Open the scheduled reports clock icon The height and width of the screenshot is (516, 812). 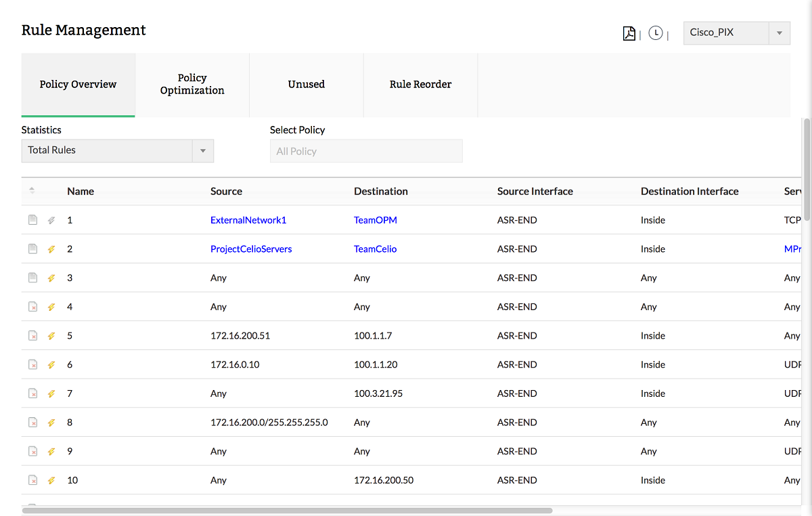pyautogui.click(x=655, y=33)
